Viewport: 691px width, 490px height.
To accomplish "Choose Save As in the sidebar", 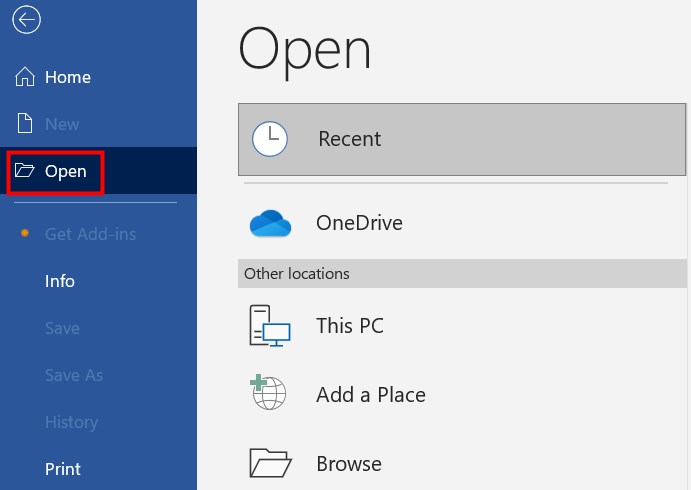I will 74,375.
